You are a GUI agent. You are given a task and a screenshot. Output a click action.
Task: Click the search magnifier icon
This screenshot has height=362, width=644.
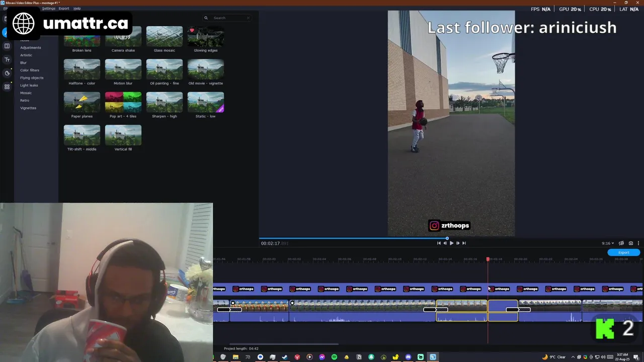pos(206,18)
